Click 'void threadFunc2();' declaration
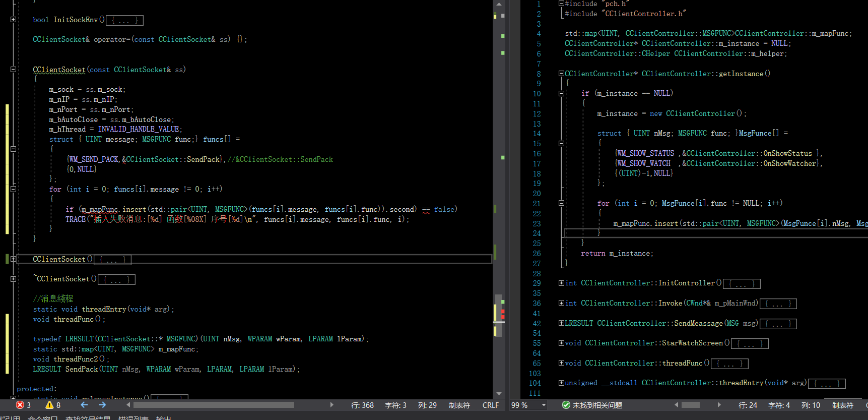Screen dimensions: 868x420 (x=71, y=359)
